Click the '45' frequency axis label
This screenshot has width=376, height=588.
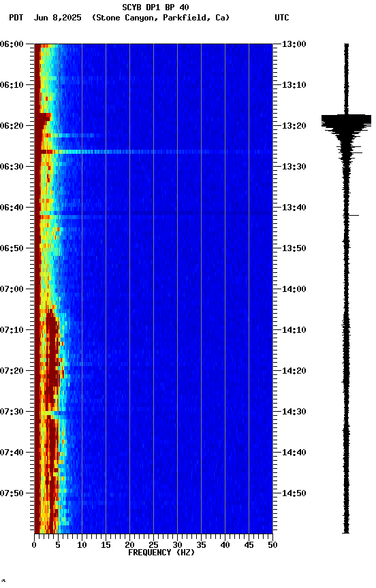tap(249, 545)
